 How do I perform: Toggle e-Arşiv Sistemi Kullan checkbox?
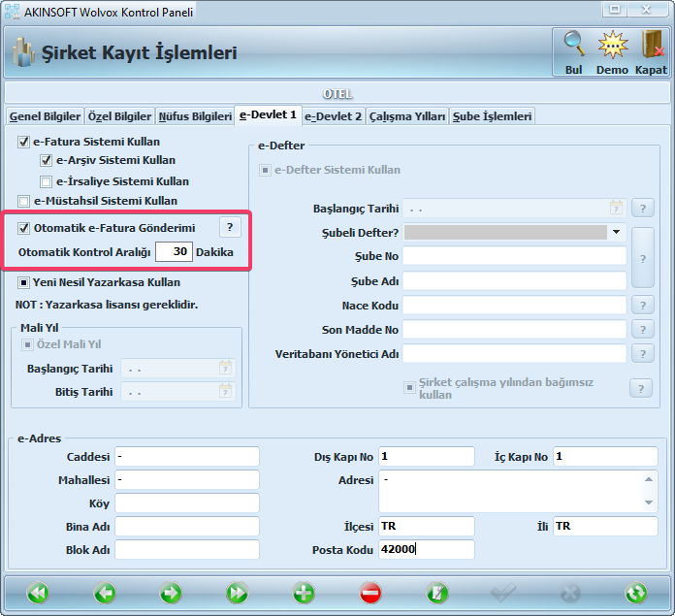tap(46, 161)
